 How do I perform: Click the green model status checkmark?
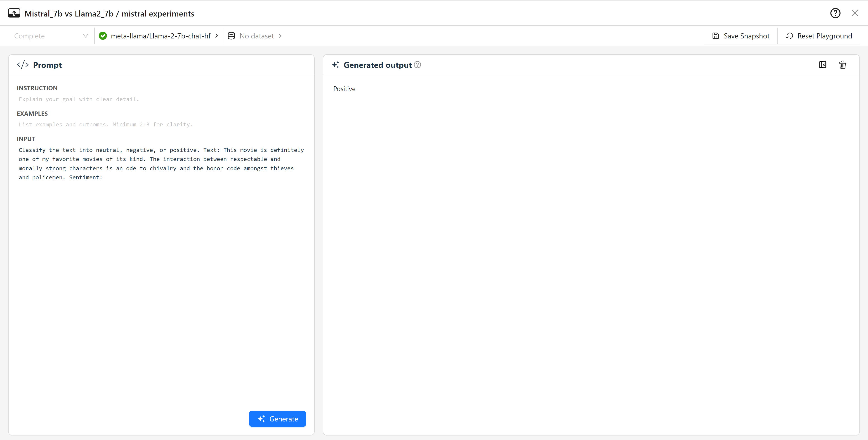(x=103, y=36)
